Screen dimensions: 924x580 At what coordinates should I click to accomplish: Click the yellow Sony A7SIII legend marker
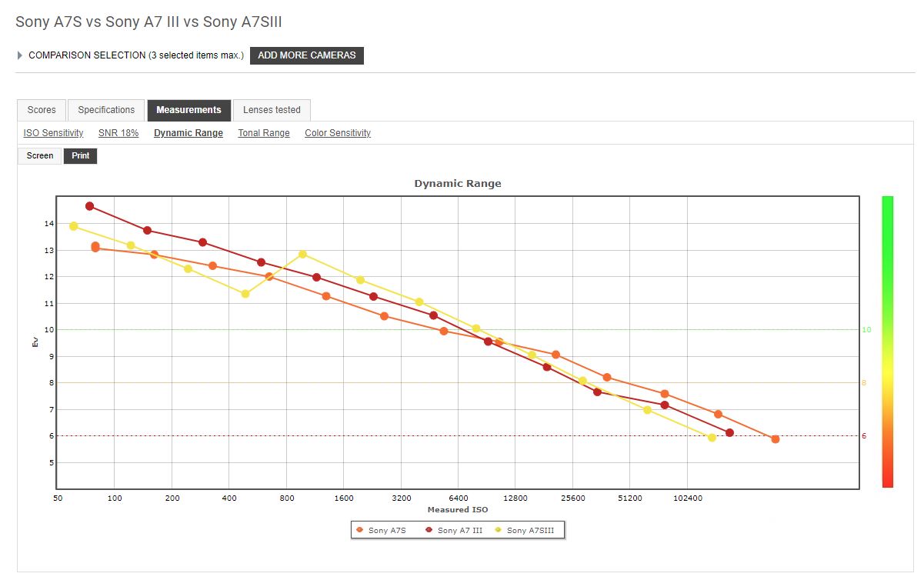(498, 530)
